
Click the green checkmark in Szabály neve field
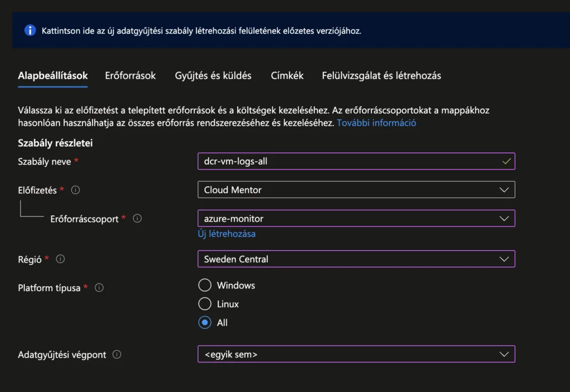click(x=506, y=161)
